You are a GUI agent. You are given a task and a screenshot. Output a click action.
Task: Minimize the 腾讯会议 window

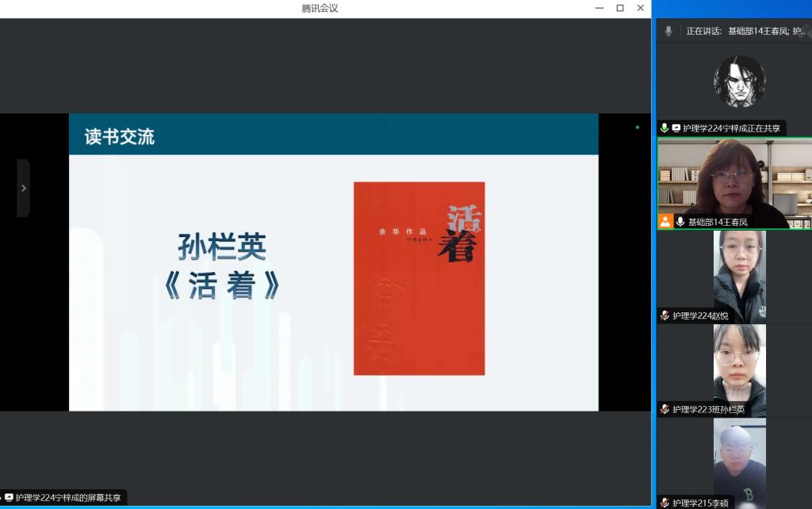[x=599, y=8]
